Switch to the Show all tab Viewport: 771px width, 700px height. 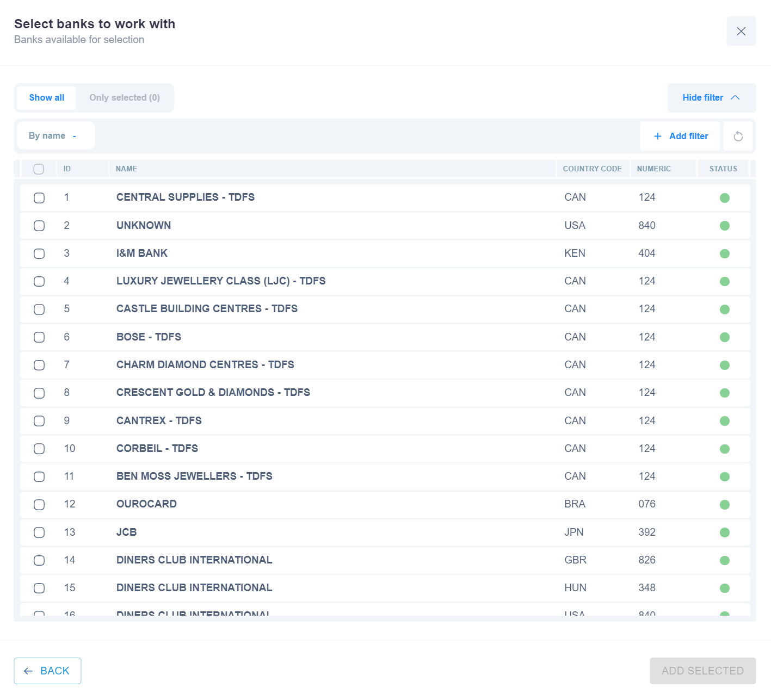(x=47, y=98)
